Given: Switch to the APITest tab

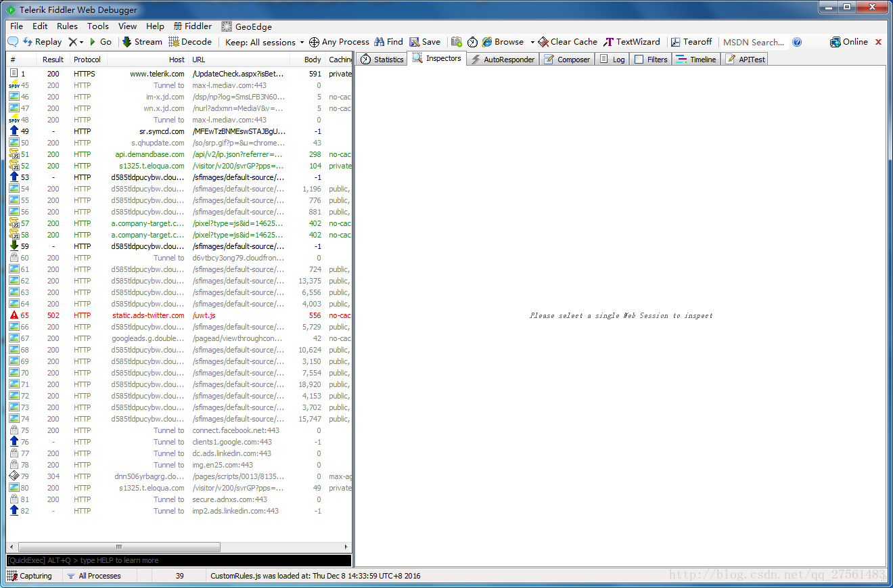Looking at the screenshot, I should 745,60.
